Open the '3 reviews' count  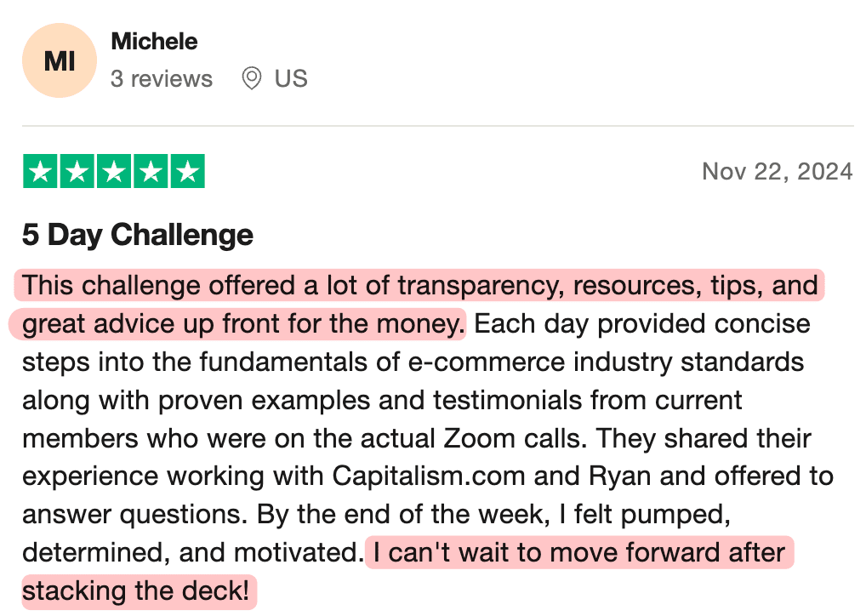click(162, 79)
